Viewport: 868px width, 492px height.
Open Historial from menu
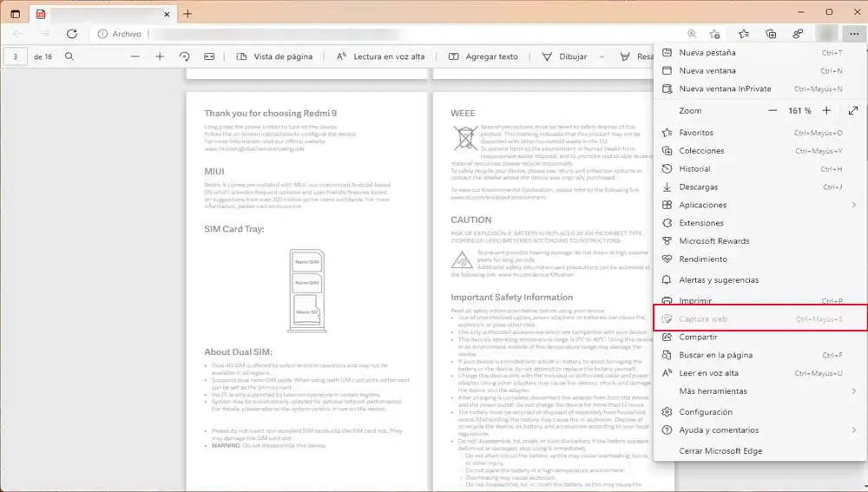pos(760,169)
